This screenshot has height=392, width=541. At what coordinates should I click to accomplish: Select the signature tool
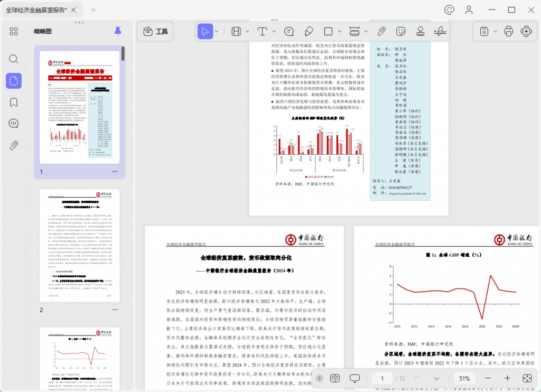tap(440, 31)
